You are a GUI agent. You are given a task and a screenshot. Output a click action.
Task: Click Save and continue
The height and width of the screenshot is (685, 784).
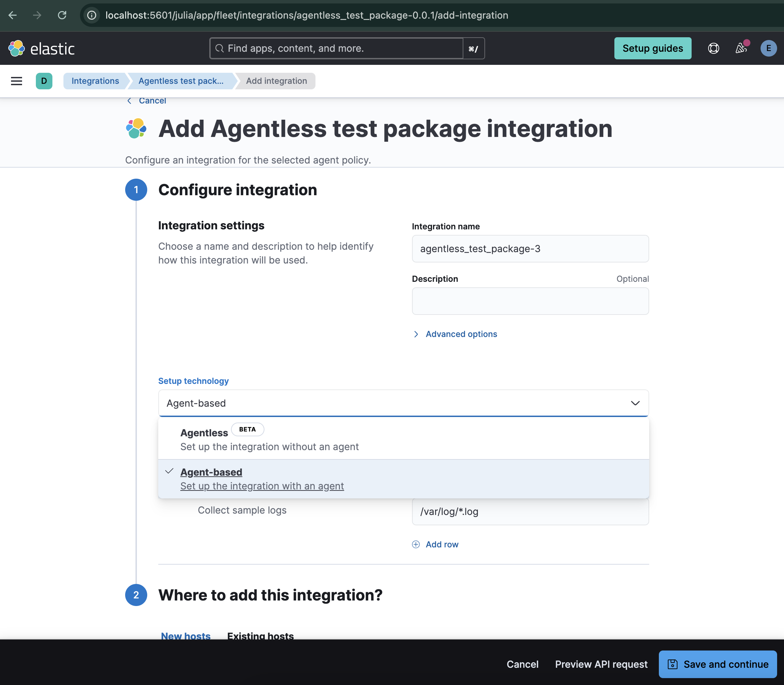point(717,664)
